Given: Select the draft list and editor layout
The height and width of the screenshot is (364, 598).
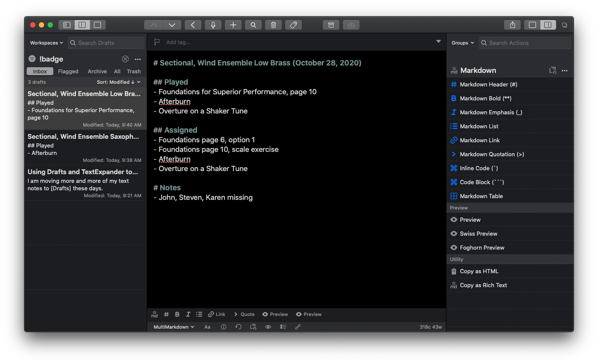Looking at the screenshot, I should pyautogui.click(x=82, y=25).
